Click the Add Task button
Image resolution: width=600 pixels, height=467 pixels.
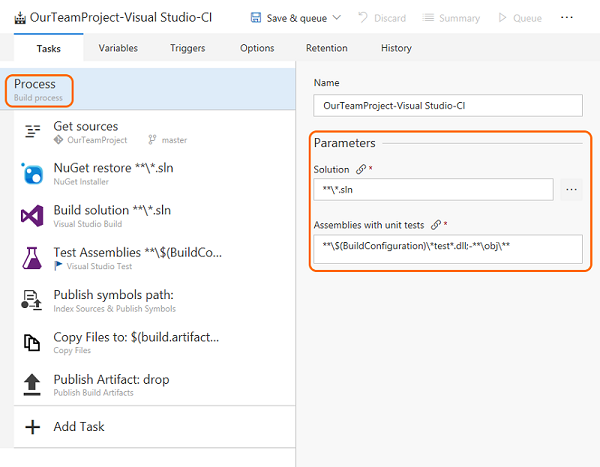(x=78, y=427)
